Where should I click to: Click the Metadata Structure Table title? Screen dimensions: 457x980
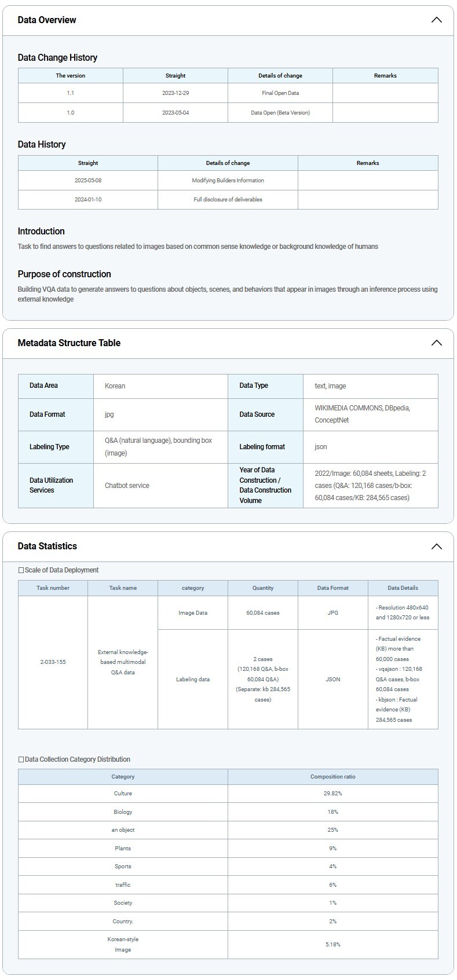[x=69, y=343]
